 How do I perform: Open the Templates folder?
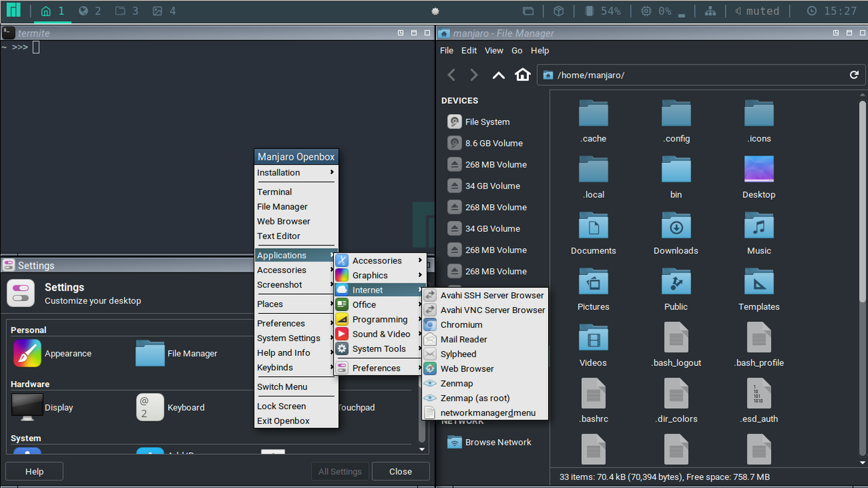tap(759, 290)
